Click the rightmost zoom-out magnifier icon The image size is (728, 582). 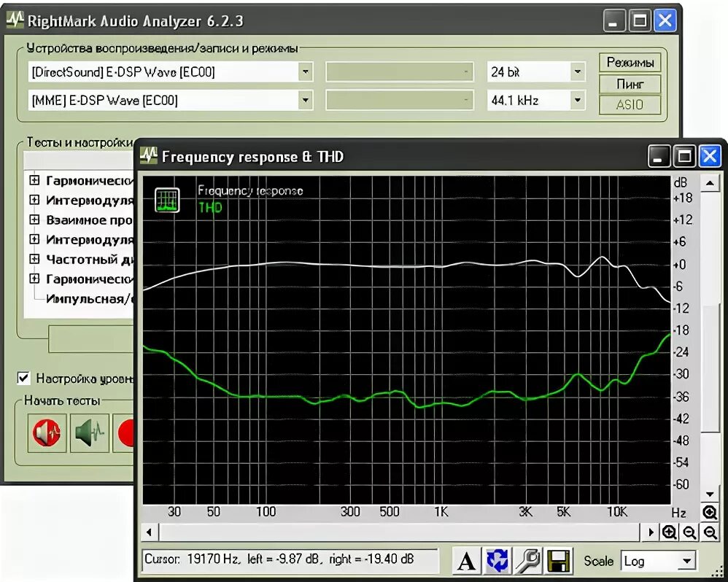[x=710, y=532]
